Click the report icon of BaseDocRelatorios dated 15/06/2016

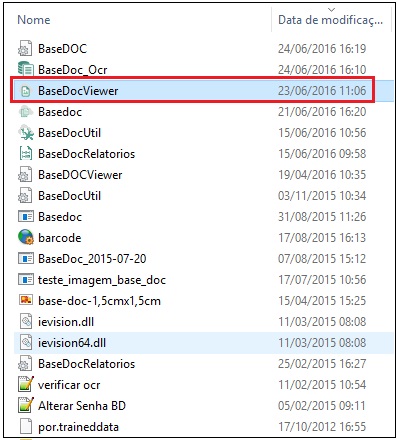(26, 154)
